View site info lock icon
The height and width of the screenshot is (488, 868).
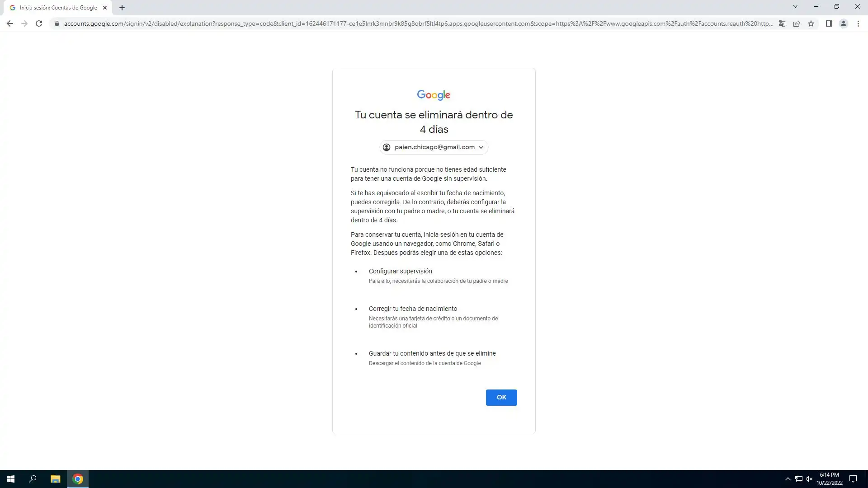click(57, 23)
